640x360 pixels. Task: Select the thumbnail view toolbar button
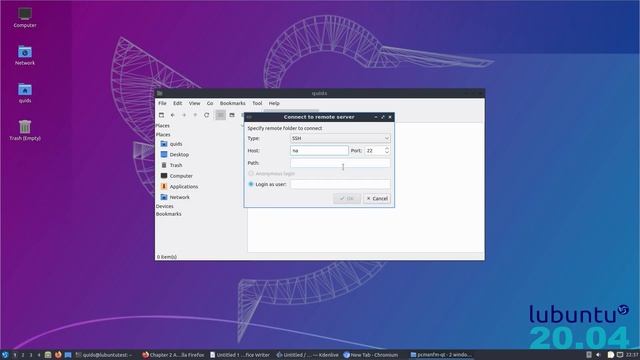232,115
